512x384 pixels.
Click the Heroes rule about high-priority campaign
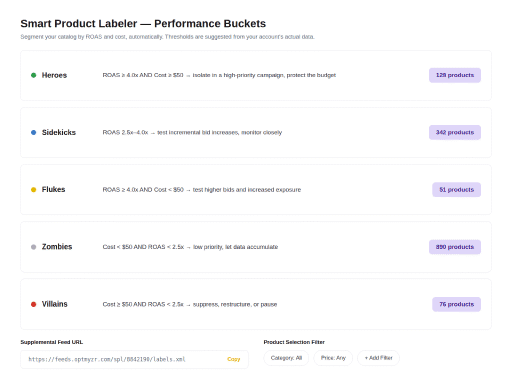pos(219,75)
